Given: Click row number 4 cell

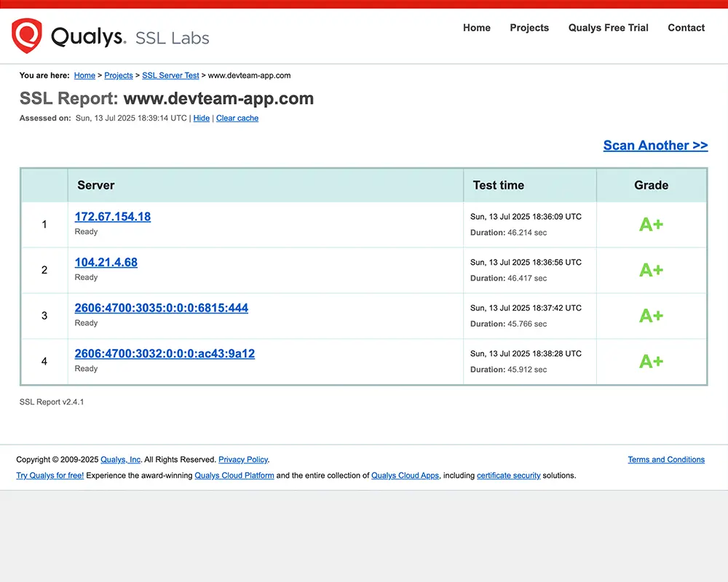Looking at the screenshot, I should (x=44, y=362).
